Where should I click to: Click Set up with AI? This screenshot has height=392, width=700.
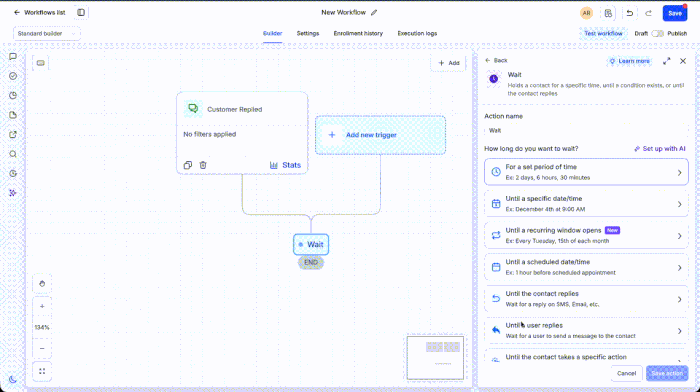[x=660, y=149]
